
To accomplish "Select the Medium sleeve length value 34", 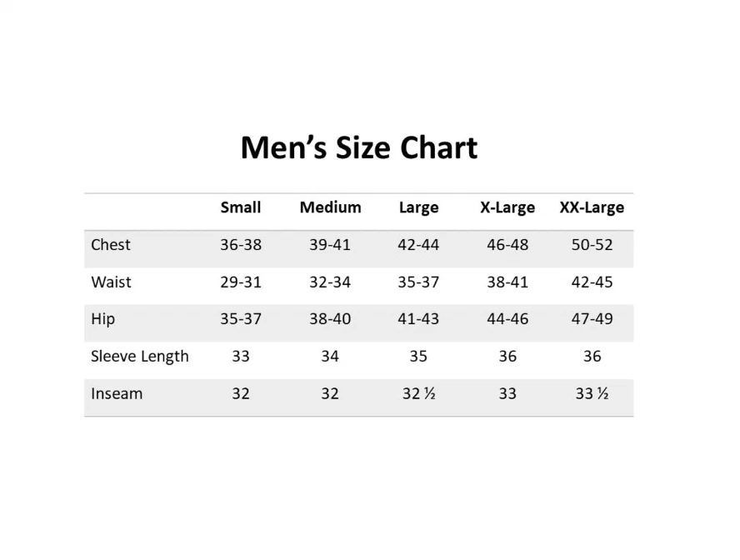I will tap(330, 357).
